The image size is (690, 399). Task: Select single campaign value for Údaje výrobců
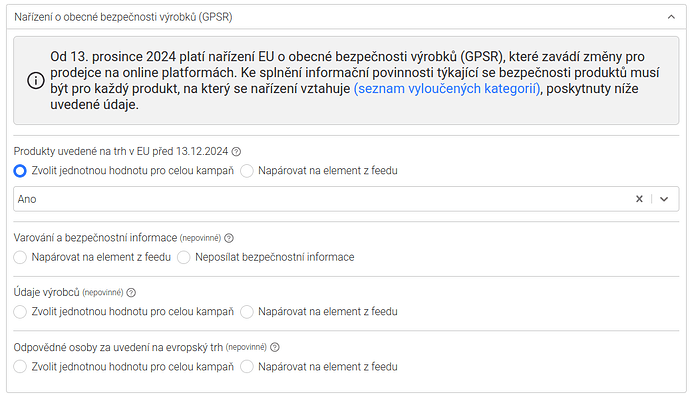click(x=20, y=312)
